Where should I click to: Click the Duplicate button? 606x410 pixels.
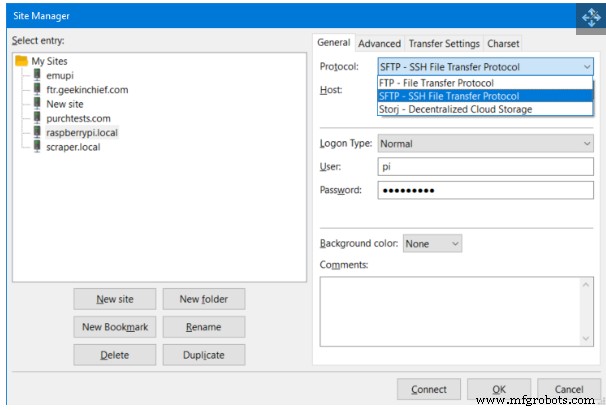pos(204,355)
